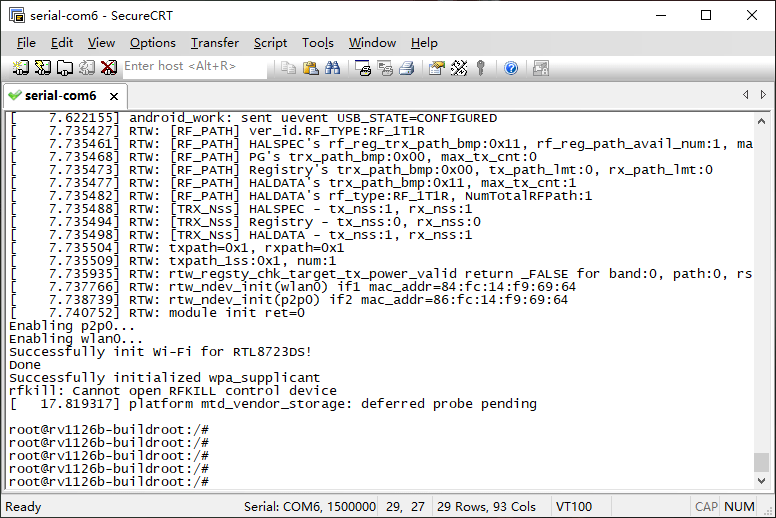The width and height of the screenshot is (776, 518).
Task: Open the Script menu
Action: tap(270, 43)
